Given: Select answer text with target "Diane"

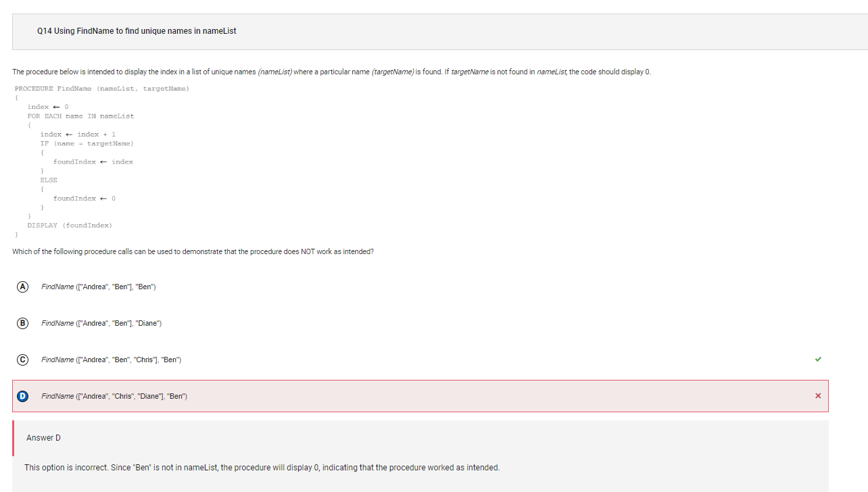Looking at the screenshot, I should tap(101, 323).
